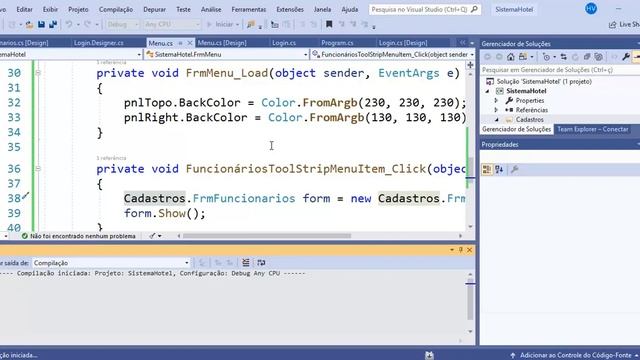Click the Live Share icon
Viewport: 640px width, 360px height.
pos(612,24)
